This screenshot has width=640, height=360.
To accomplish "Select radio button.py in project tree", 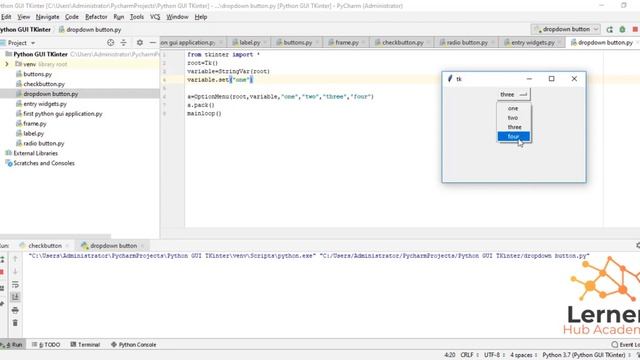I will tap(44, 143).
